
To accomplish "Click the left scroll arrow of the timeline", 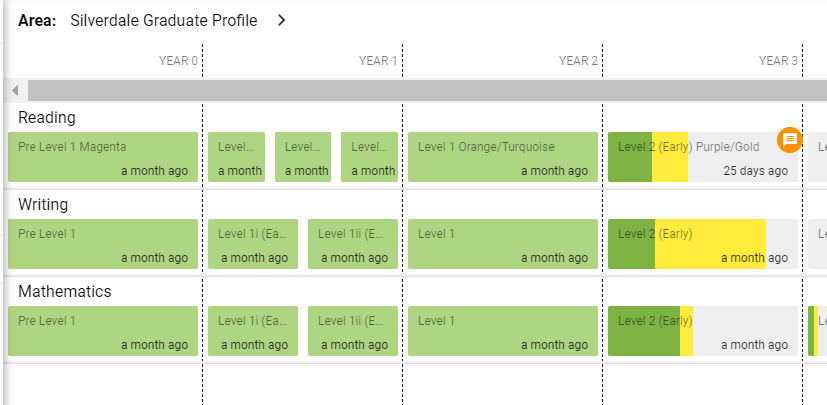I will [15, 91].
